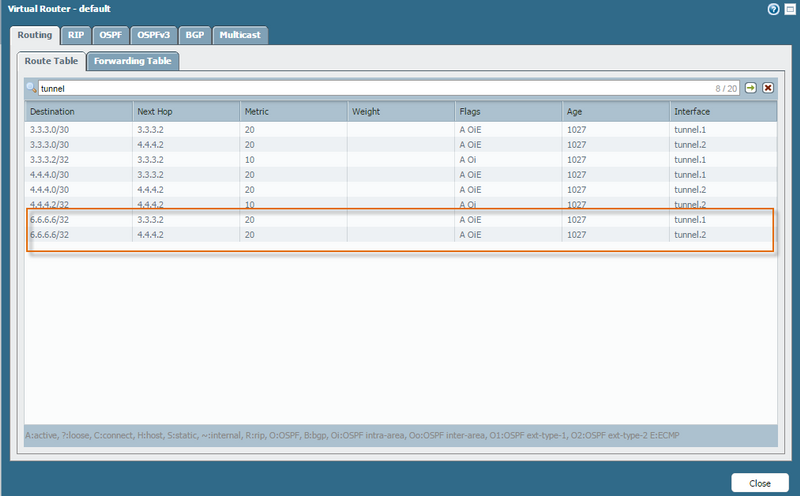Clear filter using the red X icon

(x=768, y=88)
